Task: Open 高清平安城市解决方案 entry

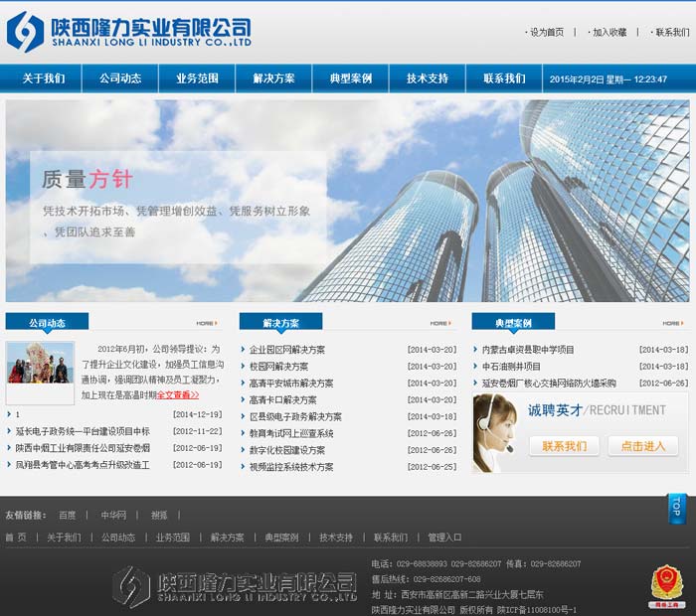Action: click(x=290, y=384)
